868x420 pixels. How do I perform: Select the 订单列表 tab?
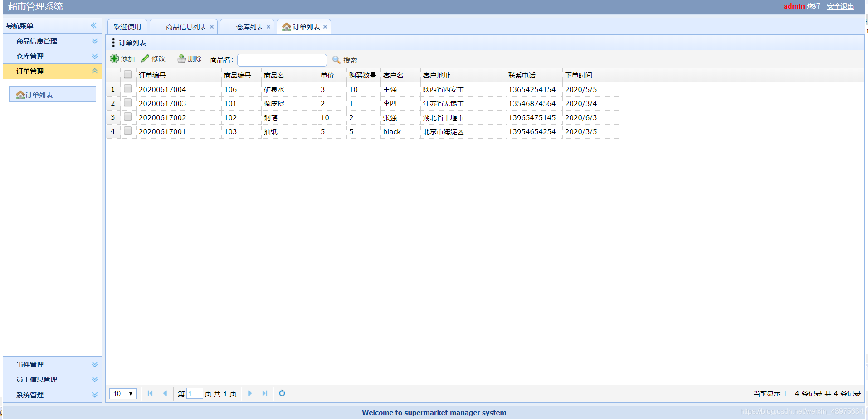coord(304,27)
